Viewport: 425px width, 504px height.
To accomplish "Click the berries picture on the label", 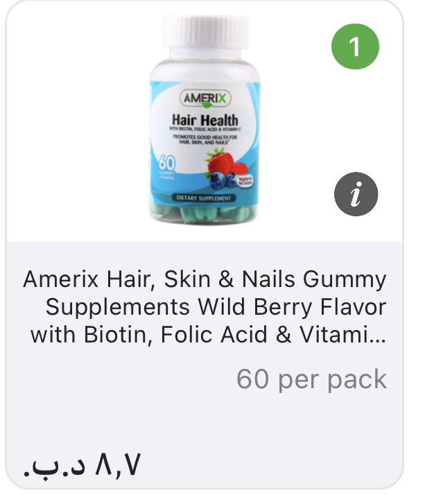I will coord(227,168).
